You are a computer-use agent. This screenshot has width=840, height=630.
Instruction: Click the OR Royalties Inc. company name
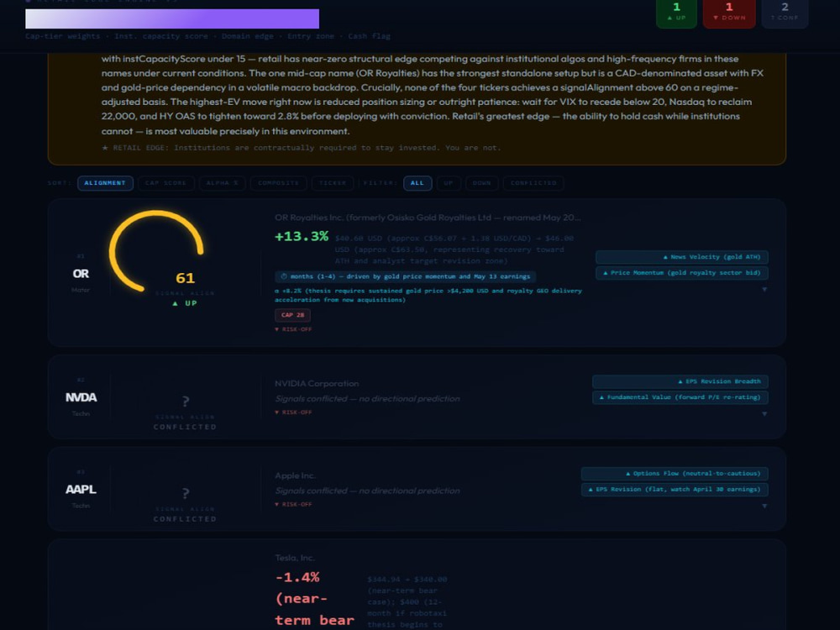click(x=428, y=218)
